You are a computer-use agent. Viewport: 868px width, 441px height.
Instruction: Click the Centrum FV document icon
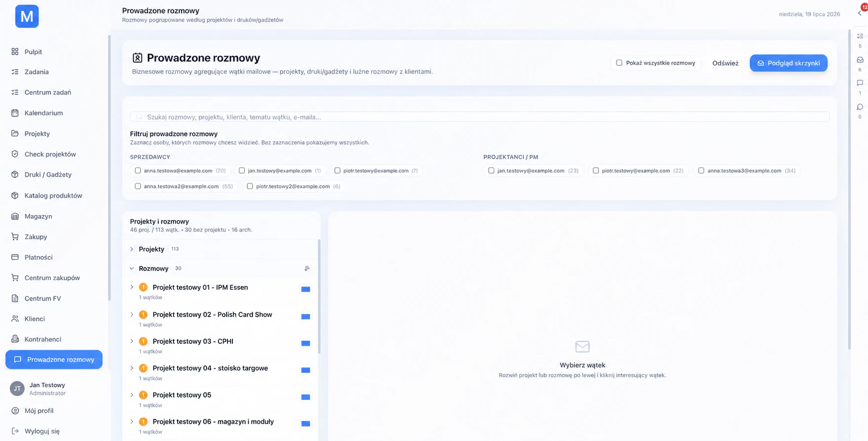(15, 298)
